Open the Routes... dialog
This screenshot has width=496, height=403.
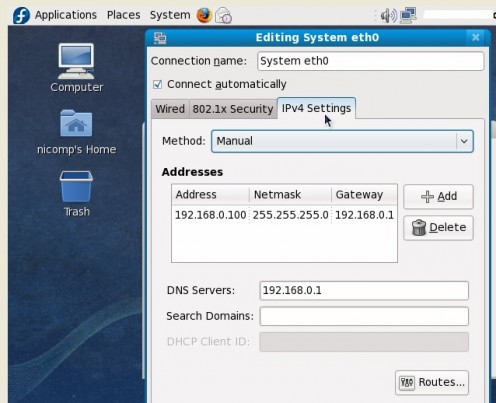pos(432,383)
